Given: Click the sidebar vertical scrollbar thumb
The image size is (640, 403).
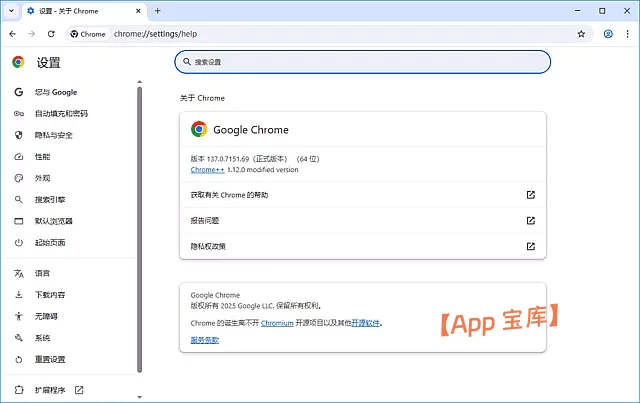Looking at the screenshot, I should click(x=140, y=229).
